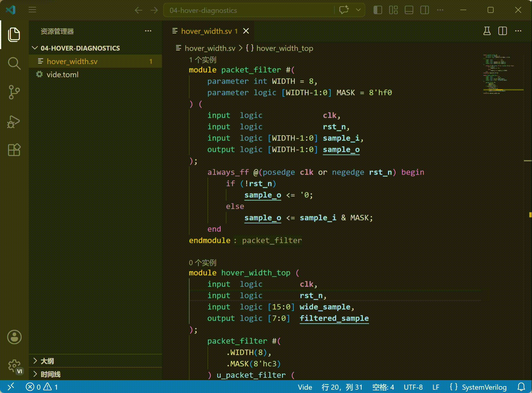Viewport: 532px width, 393px height.
Task: Click the 04-hover-diagnostics command search box
Action: click(x=249, y=10)
